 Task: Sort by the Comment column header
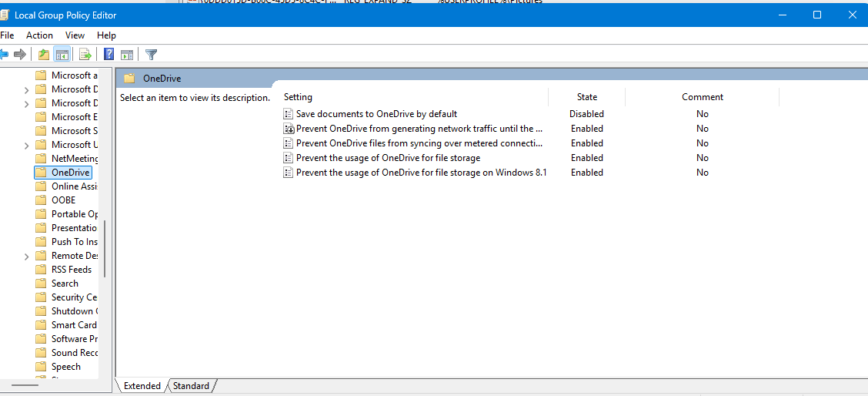[703, 97]
